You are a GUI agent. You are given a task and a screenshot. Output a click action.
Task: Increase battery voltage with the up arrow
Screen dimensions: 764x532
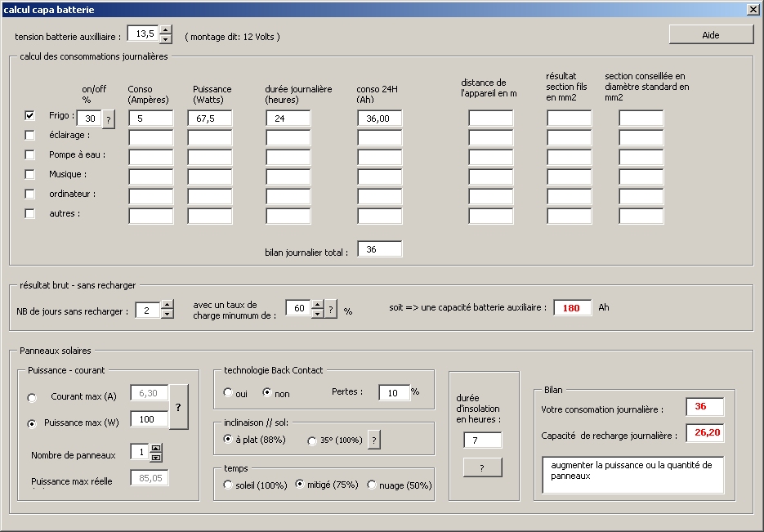pos(166,29)
